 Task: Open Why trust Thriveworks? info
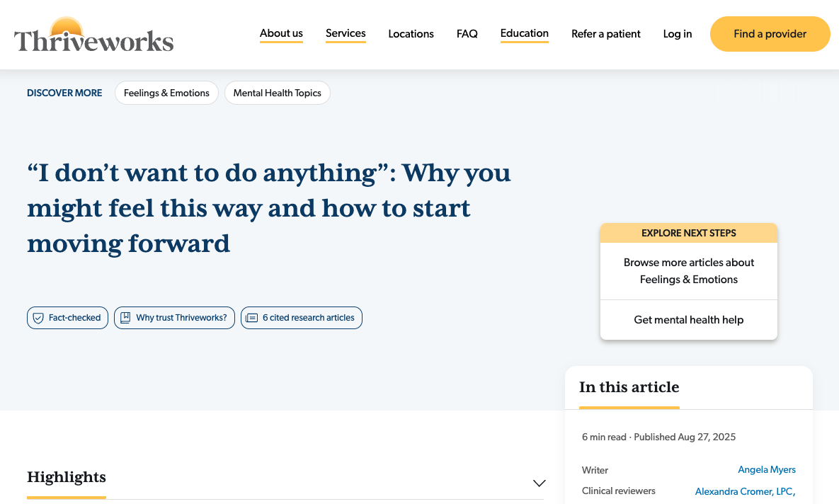pyautogui.click(x=174, y=318)
